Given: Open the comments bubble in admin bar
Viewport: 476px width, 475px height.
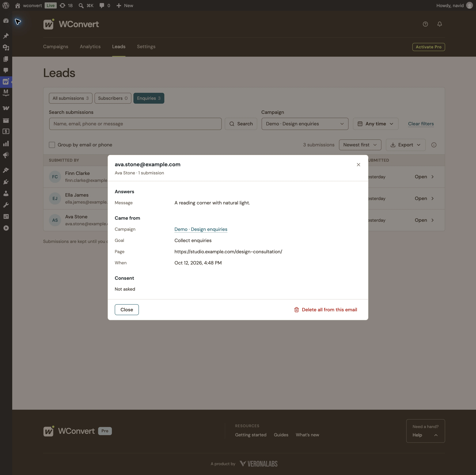Looking at the screenshot, I should coord(102,5).
